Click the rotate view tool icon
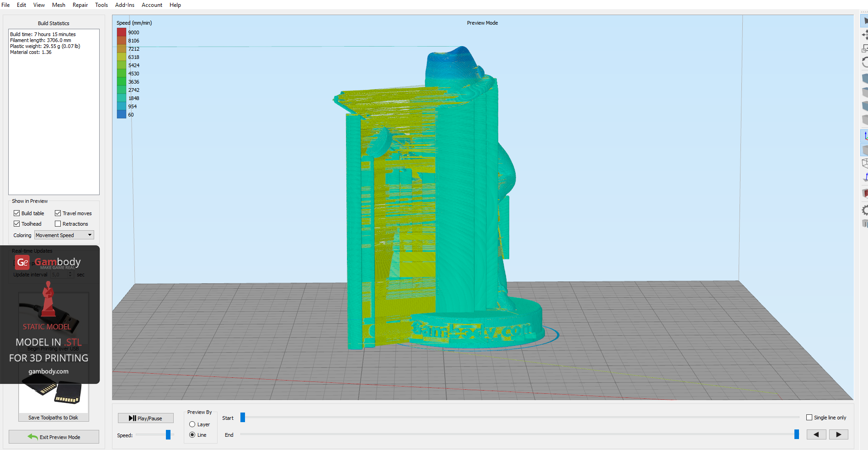868x450 pixels. pos(865,63)
